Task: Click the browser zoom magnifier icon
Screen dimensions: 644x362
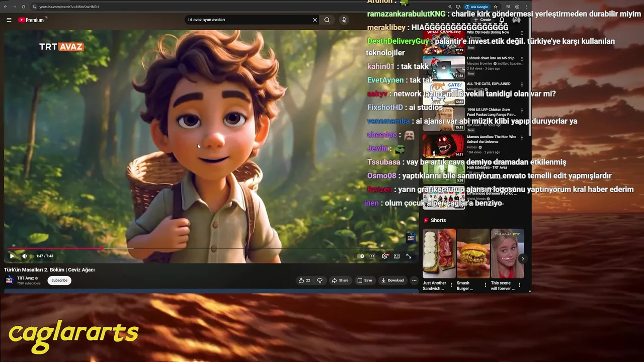Action: point(450,7)
